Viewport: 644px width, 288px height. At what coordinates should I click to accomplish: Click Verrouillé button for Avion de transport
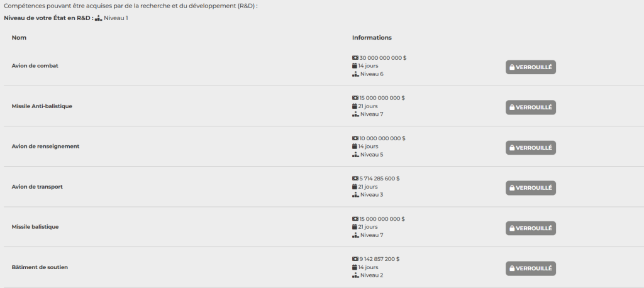coord(531,188)
